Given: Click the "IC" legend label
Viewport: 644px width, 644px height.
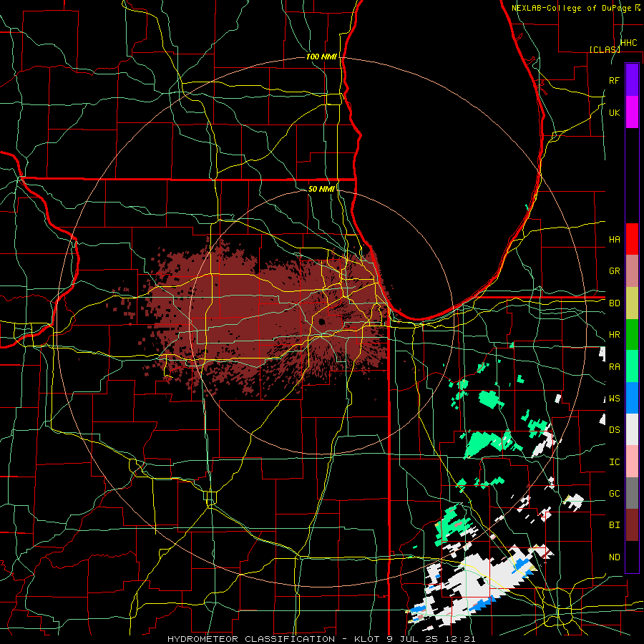Looking at the screenshot, I should [614, 462].
